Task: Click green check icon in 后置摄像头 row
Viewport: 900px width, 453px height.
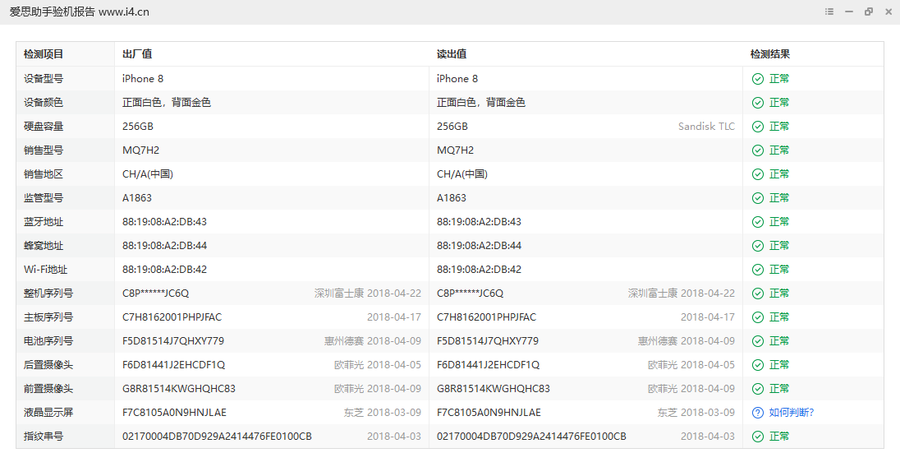Action: click(758, 365)
